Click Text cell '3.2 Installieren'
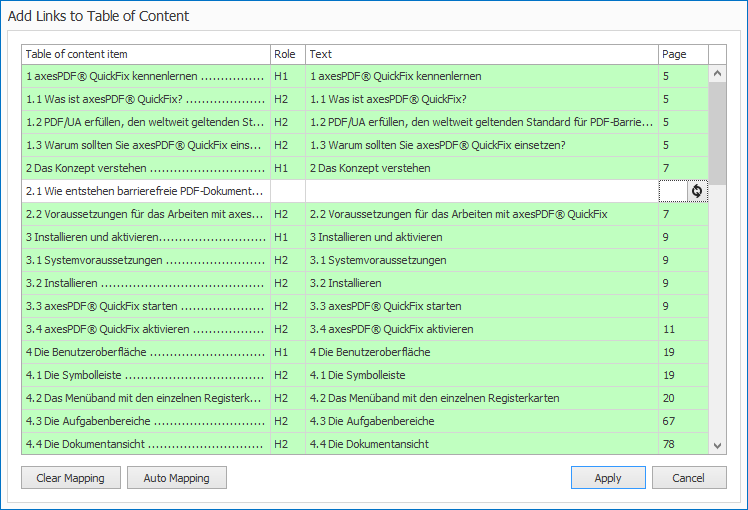The height and width of the screenshot is (510, 748). 482,283
